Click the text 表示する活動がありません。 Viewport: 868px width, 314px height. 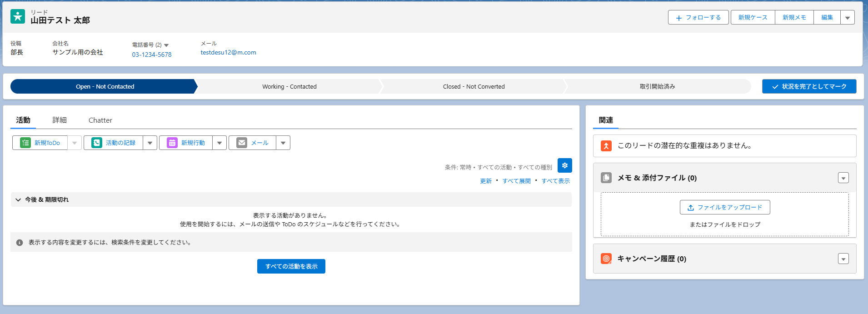tap(291, 215)
